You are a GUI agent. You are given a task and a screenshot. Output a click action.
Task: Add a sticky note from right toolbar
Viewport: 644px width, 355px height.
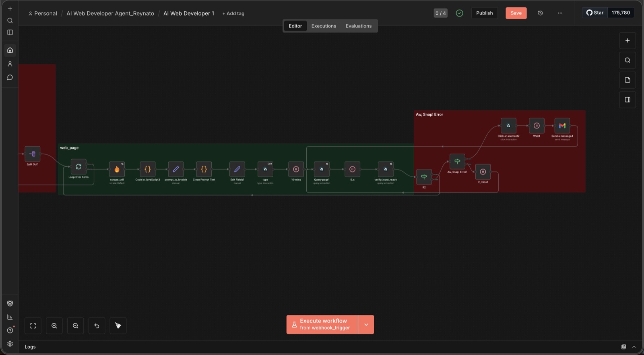[x=627, y=80]
